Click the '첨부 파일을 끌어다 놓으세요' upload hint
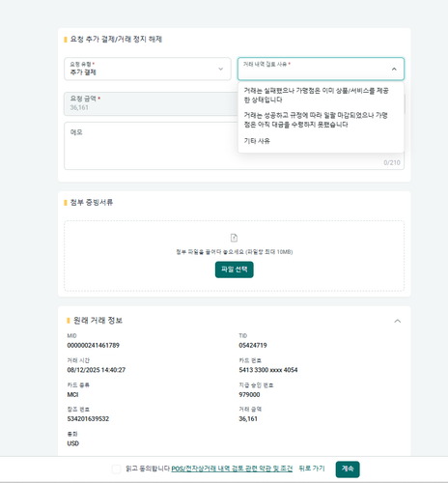The image size is (448, 483). click(x=234, y=252)
